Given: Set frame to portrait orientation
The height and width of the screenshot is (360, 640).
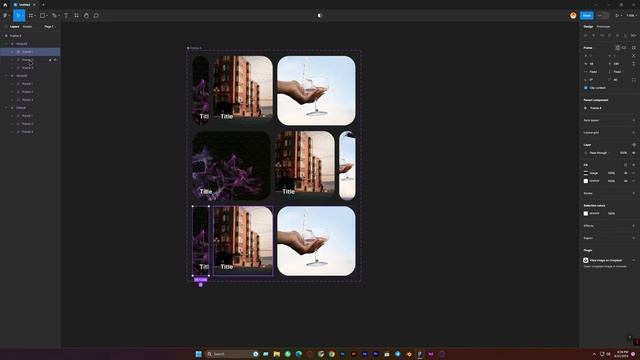Looking at the screenshot, I should [618, 48].
